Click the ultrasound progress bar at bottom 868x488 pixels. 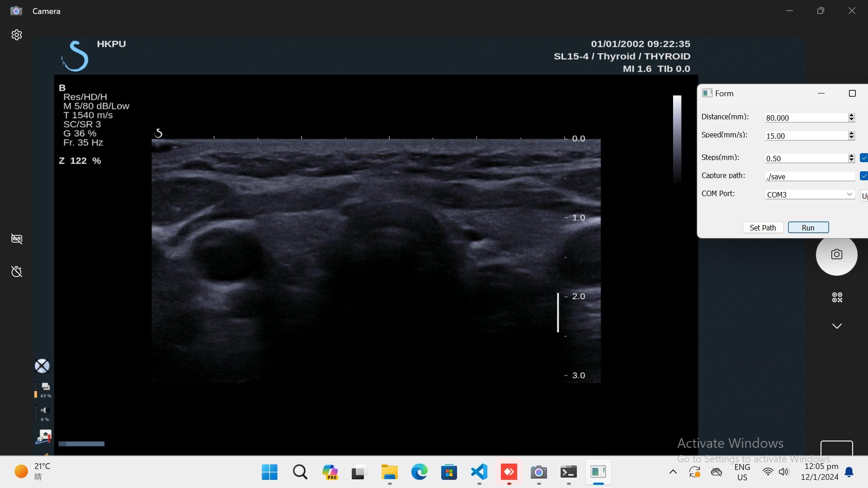[81, 444]
